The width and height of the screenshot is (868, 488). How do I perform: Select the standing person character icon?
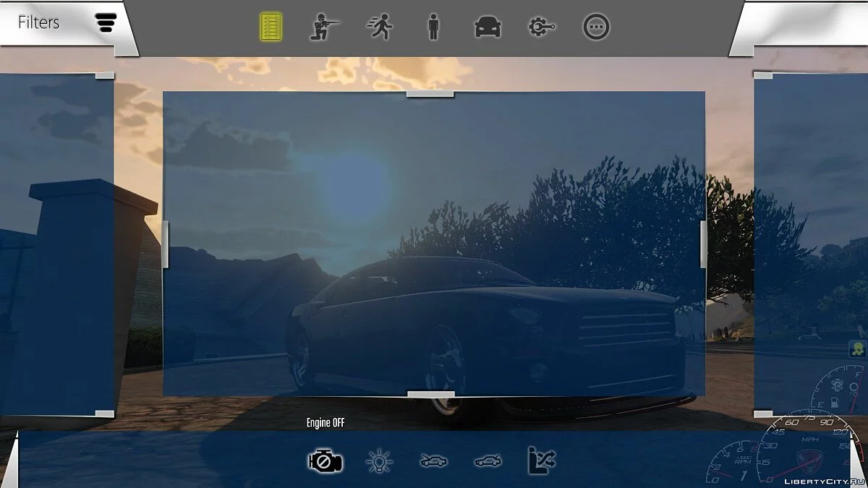(x=433, y=27)
